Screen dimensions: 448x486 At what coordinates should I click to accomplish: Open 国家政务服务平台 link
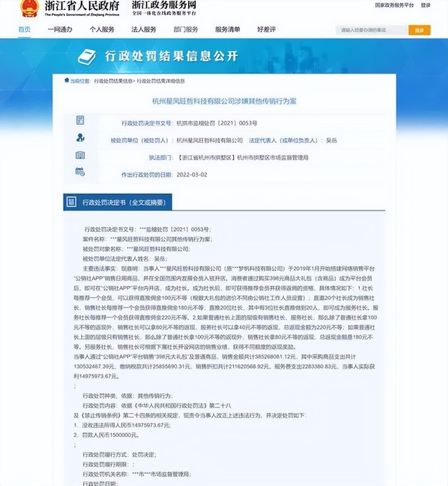pyautogui.click(x=394, y=6)
